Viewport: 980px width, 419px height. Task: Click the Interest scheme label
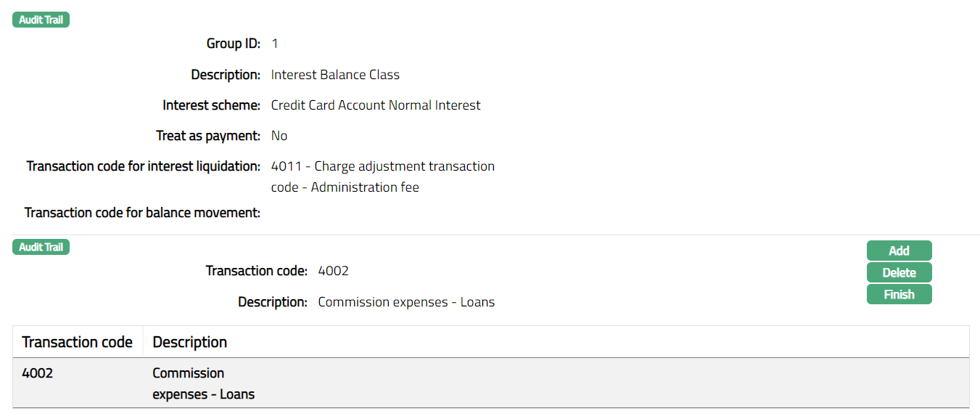[211, 105]
